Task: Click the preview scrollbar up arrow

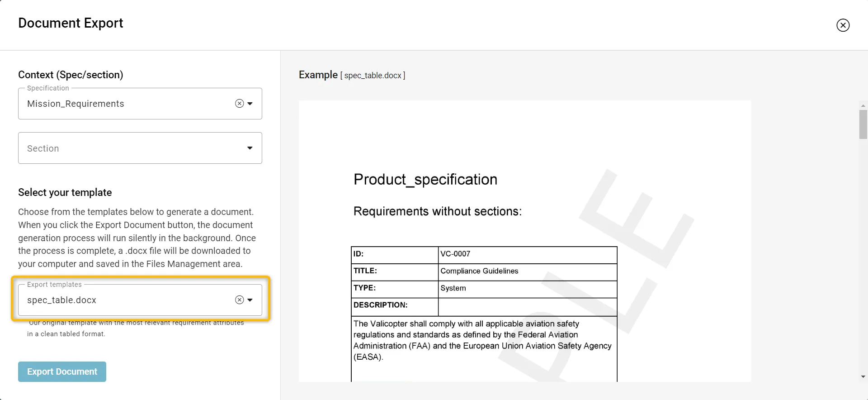Action: pyautogui.click(x=863, y=105)
